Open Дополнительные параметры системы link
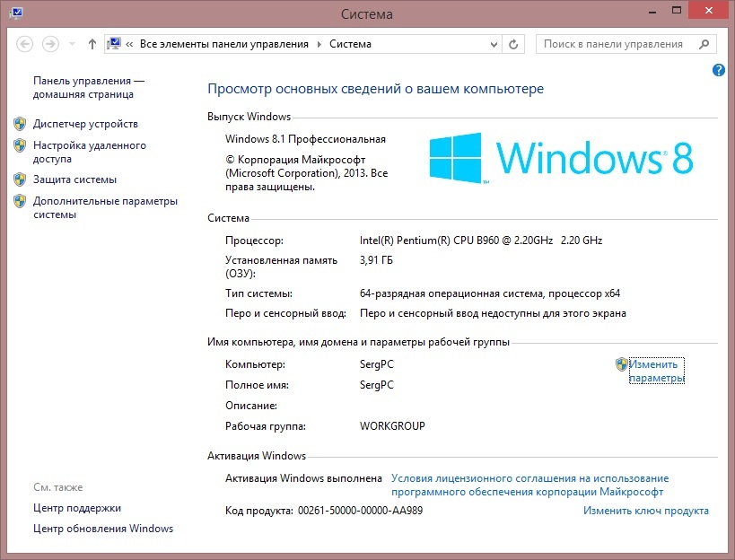This screenshot has width=735, height=560. (x=105, y=207)
